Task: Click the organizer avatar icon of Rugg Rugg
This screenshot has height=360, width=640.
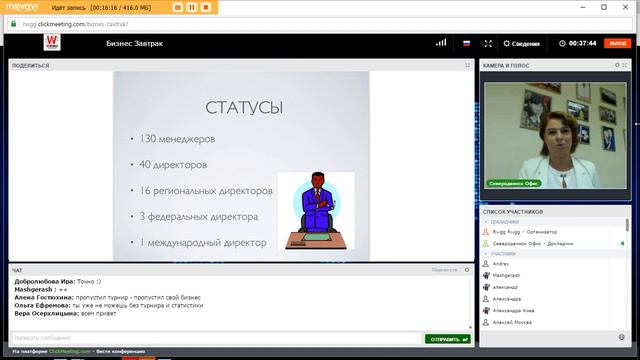Action: pyautogui.click(x=486, y=232)
